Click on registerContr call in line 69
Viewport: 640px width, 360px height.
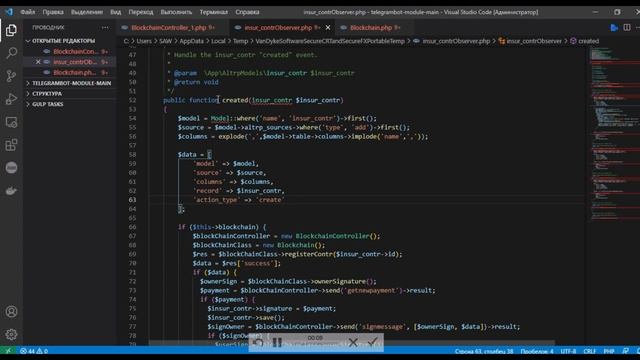click(309, 254)
